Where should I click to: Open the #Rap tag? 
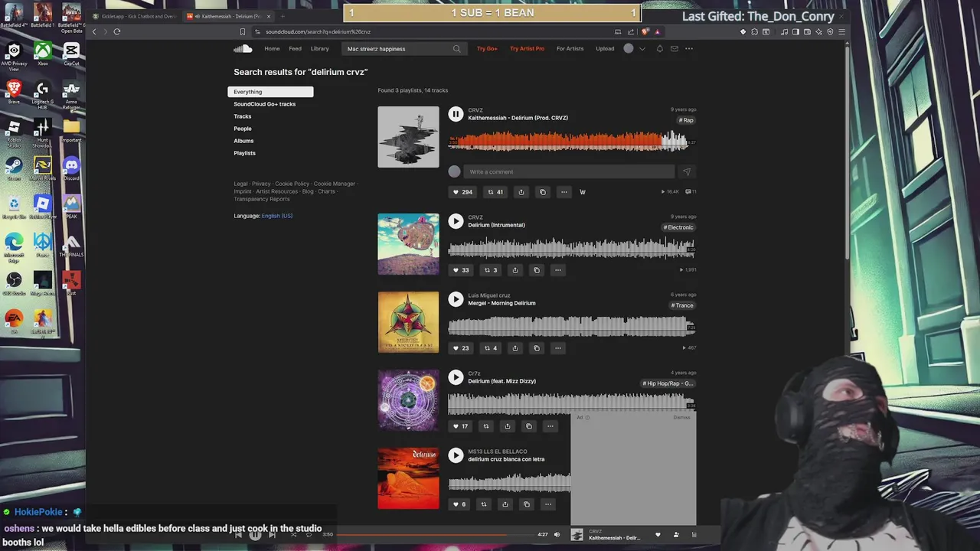pyautogui.click(x=686, y=120)
